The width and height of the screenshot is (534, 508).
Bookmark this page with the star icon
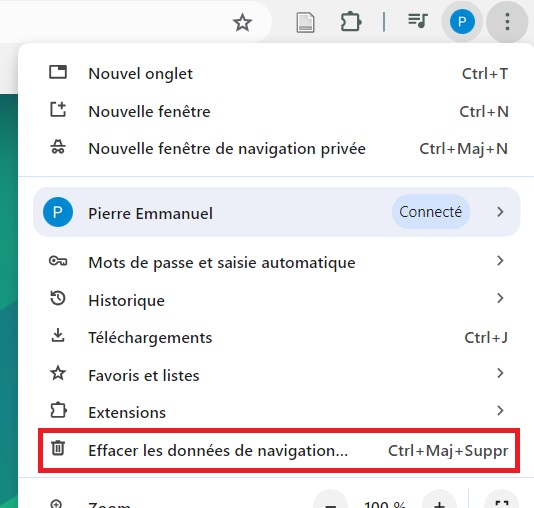point(242,22)
